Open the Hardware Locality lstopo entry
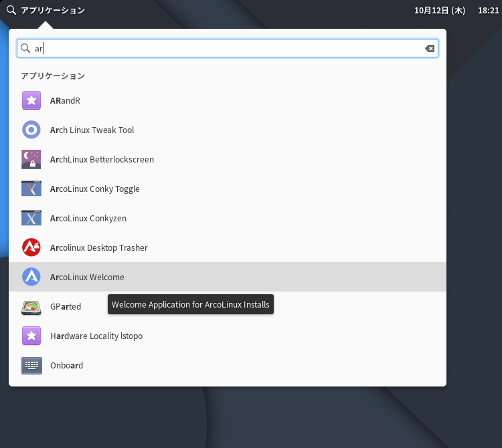The width and height of the screenshot is (502, 448). (x=228, y=336)
